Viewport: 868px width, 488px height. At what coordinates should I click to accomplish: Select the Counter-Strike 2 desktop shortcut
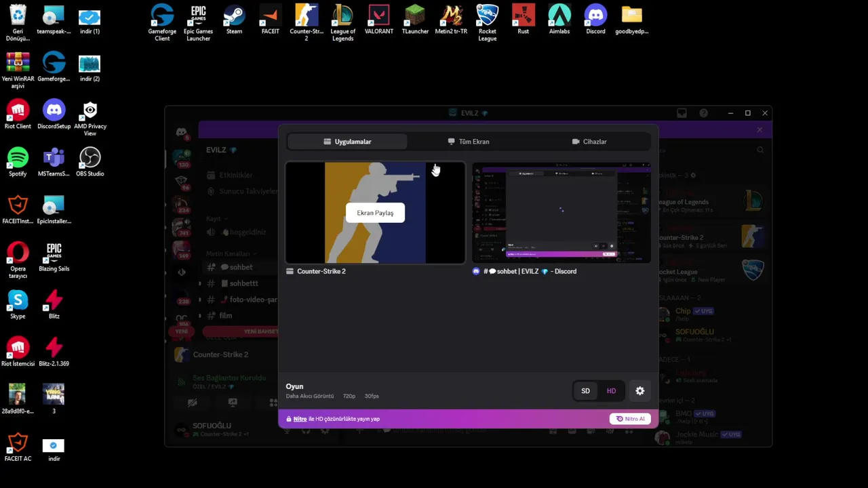click(x=307, y=23)
